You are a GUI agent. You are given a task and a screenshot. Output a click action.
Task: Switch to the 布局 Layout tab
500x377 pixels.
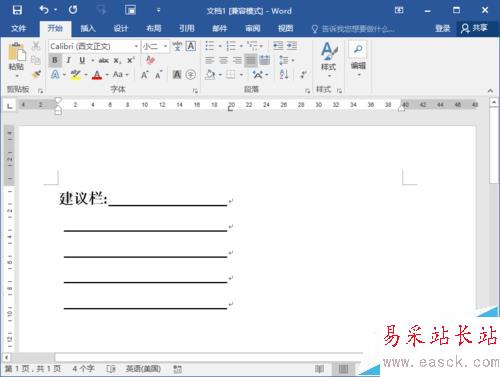pos(153,28)
